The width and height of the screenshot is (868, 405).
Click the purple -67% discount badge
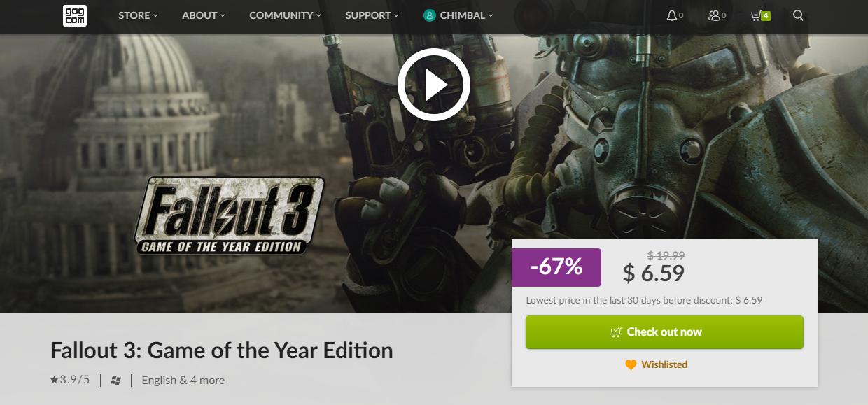(556, 267)
